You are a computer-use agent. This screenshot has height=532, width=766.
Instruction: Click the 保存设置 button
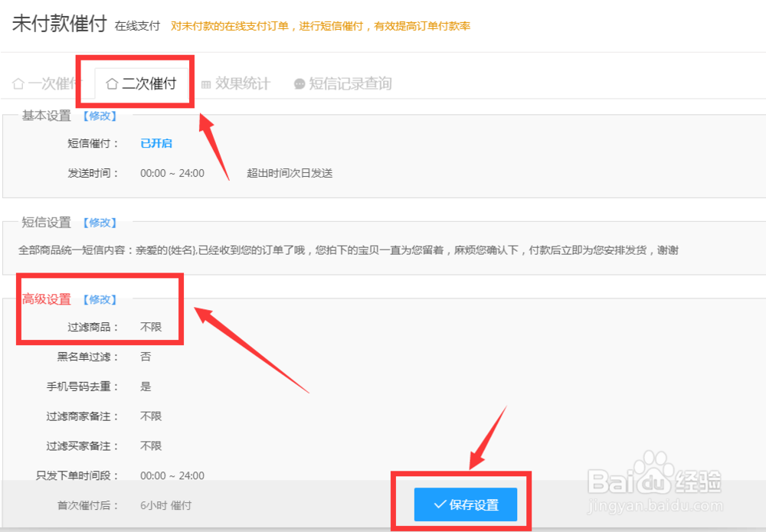click(x=466, y=504)
